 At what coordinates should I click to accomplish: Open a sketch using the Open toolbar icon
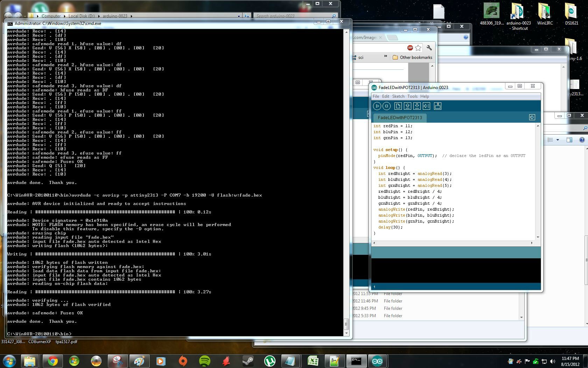click(408, 106)
